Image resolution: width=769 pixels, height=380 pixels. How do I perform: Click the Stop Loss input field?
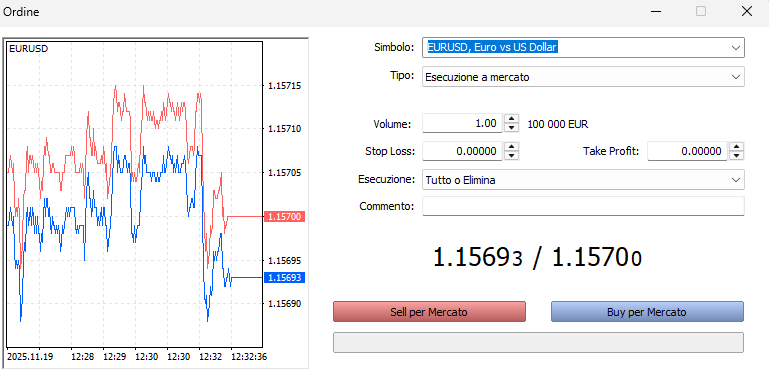(462, 151)
